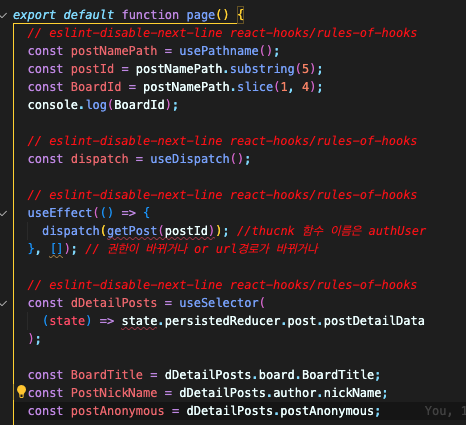Screen dimensions: 466x425
Task: Click 'postAnonymous' in the const postAnonymous declaration
Action: click(117, 411)
